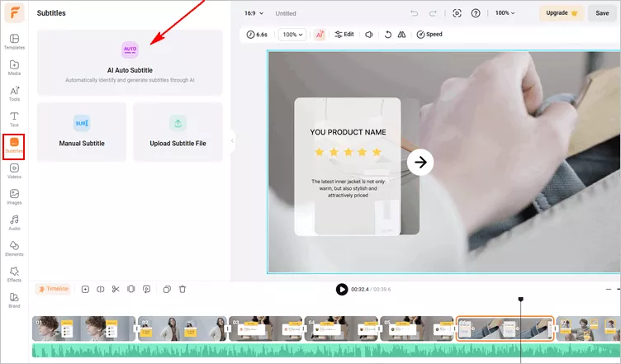The image size is (621, 364).
Task: Click the volume speaker icon
Action: tap(369, 35)
